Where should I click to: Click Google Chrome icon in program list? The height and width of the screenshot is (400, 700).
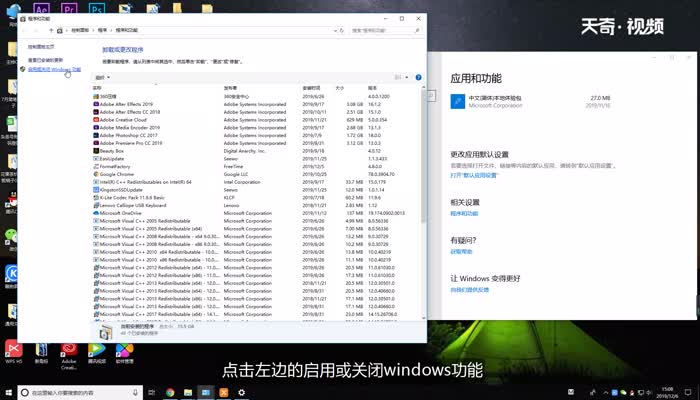pos(96,174)
